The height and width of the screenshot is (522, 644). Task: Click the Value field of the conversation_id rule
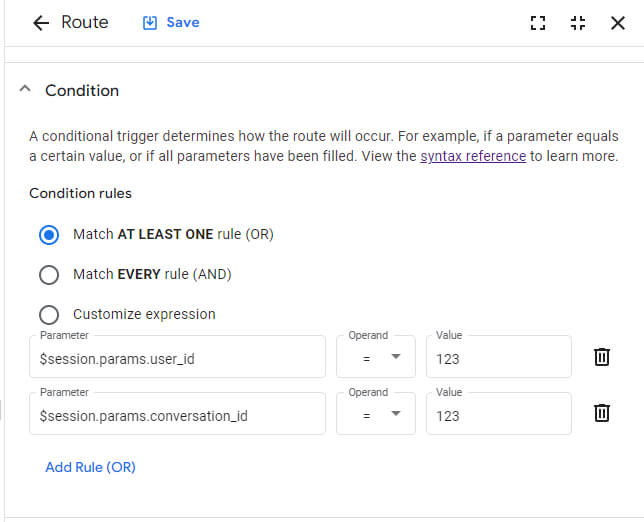click(498, 414)
